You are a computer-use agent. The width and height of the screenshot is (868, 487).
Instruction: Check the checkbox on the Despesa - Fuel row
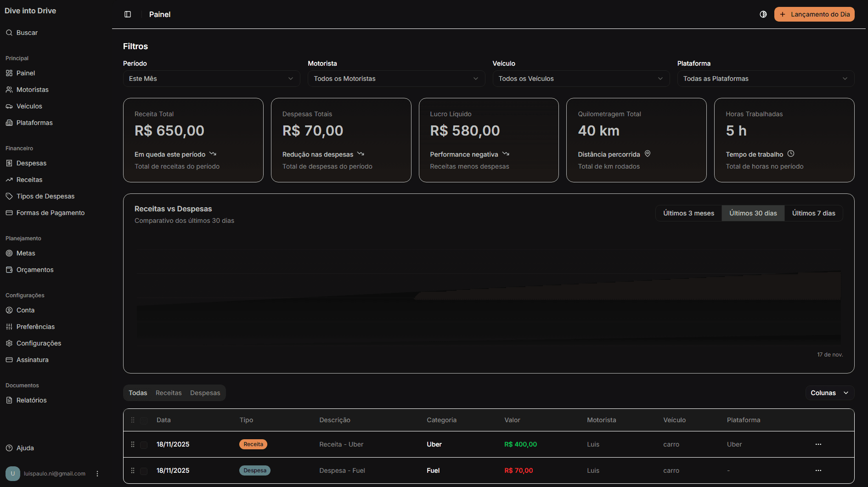144,470
